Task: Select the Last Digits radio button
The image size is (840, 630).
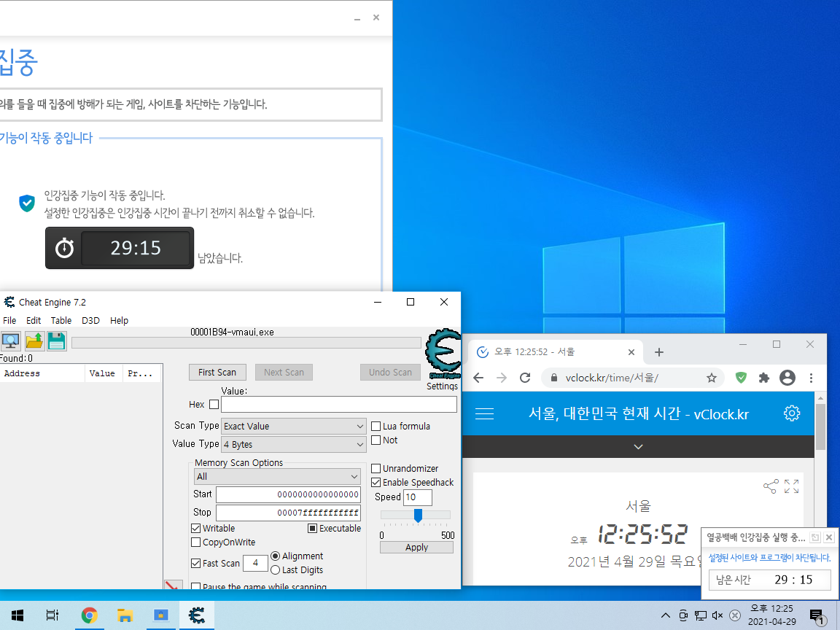Action: tap(276, 570)
